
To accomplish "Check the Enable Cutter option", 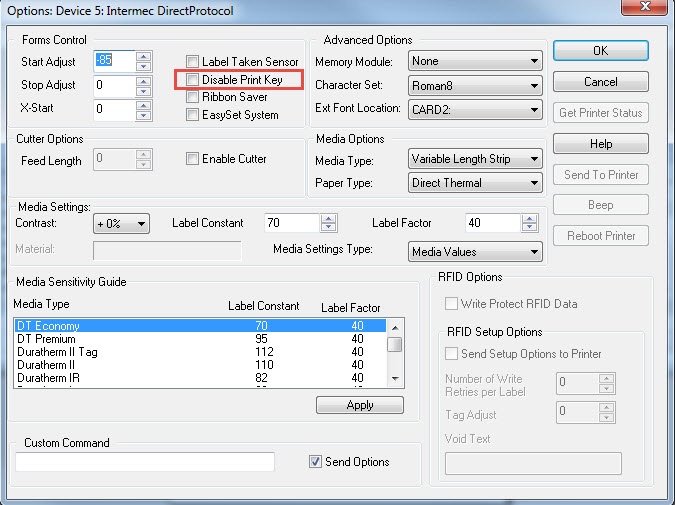I will (x=192, y=158).
